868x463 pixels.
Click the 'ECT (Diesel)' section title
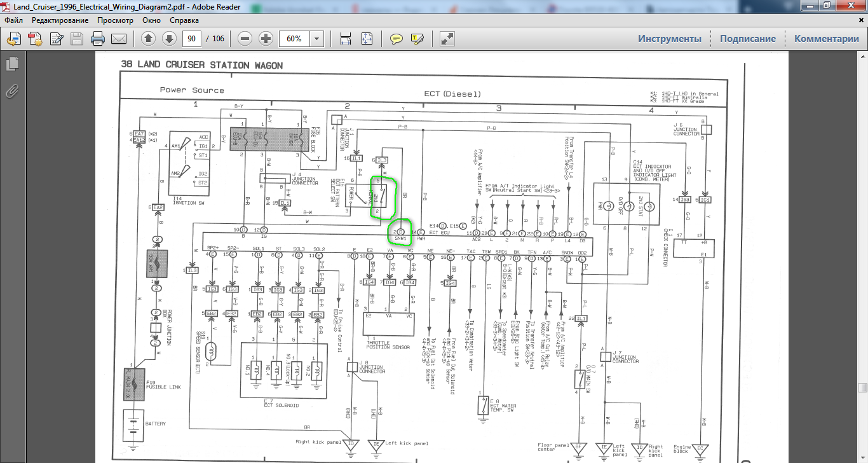click(x=452, y=94)
